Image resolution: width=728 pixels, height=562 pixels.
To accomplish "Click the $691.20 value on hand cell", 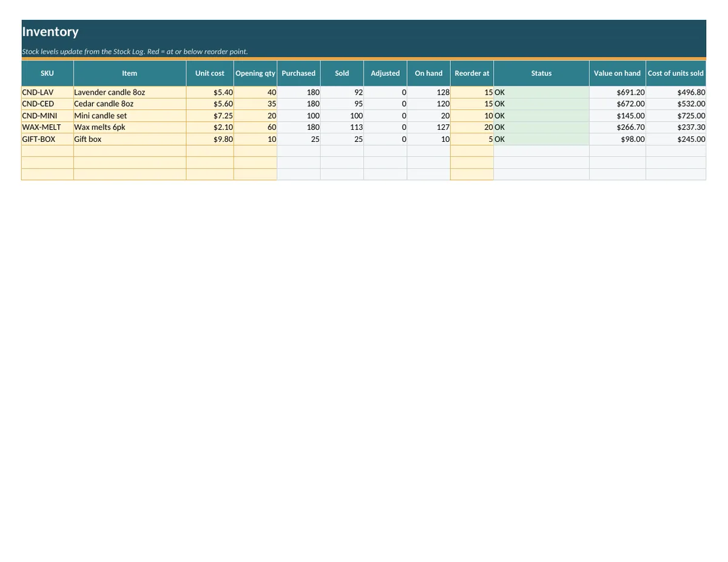I will coord(618,92).
